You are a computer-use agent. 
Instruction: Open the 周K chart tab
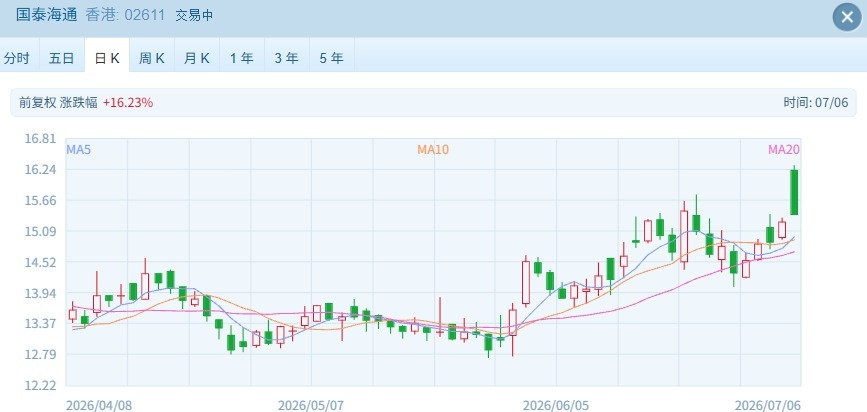pos(152,58)
